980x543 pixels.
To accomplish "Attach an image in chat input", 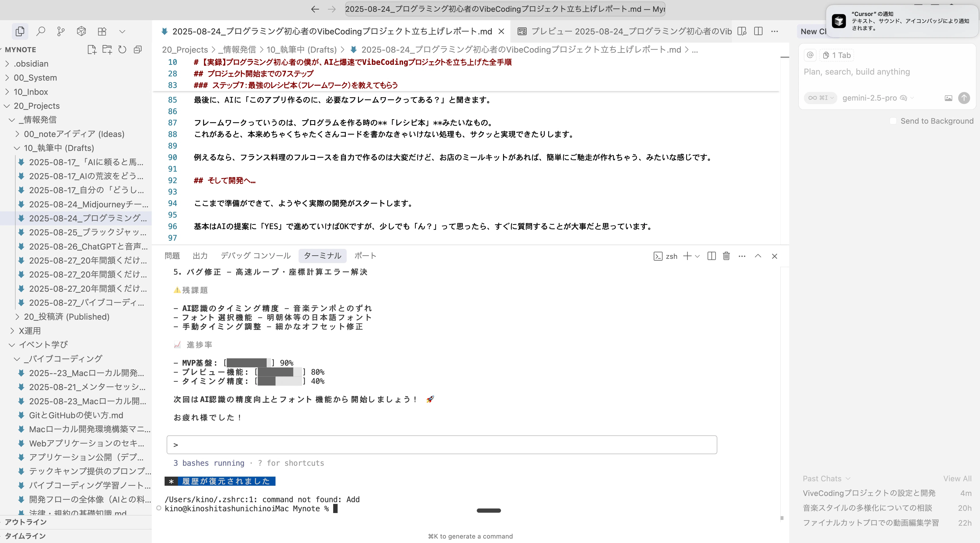I will click(x=949, y=98).
